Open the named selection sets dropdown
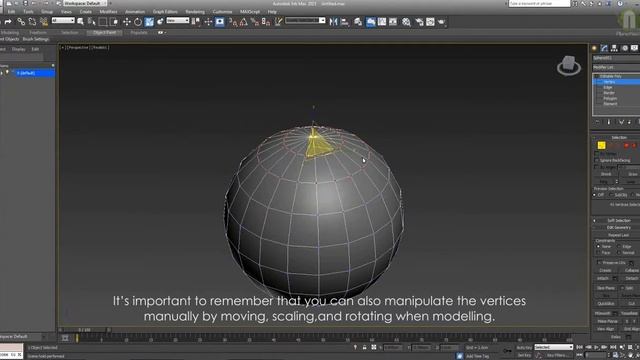 tap(305, 20)
